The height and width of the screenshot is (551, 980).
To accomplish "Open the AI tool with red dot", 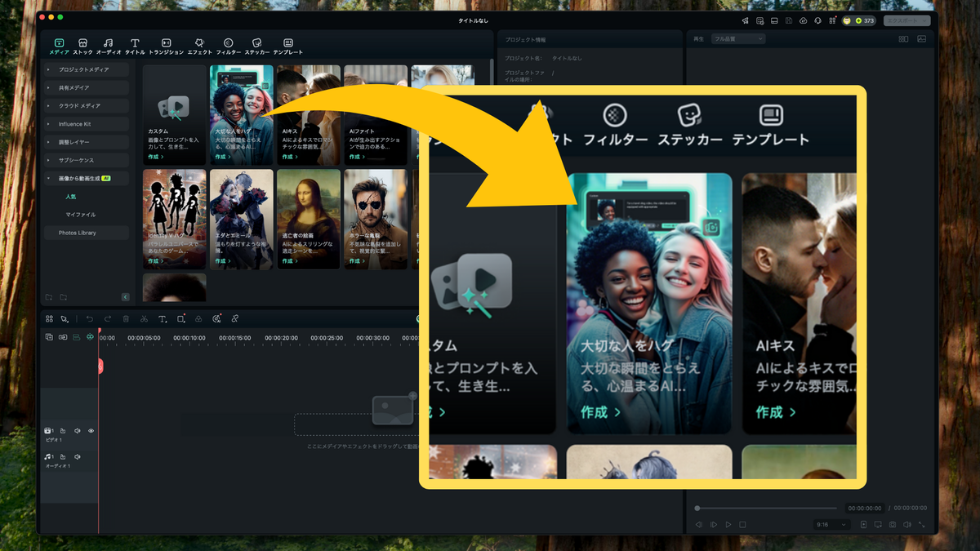I will (216, 319).
